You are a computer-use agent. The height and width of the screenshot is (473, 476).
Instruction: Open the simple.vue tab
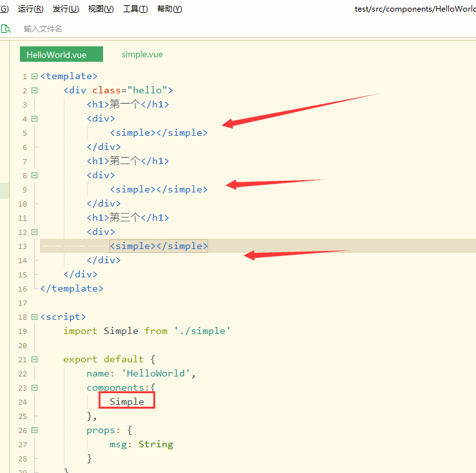tap(142, 55)
